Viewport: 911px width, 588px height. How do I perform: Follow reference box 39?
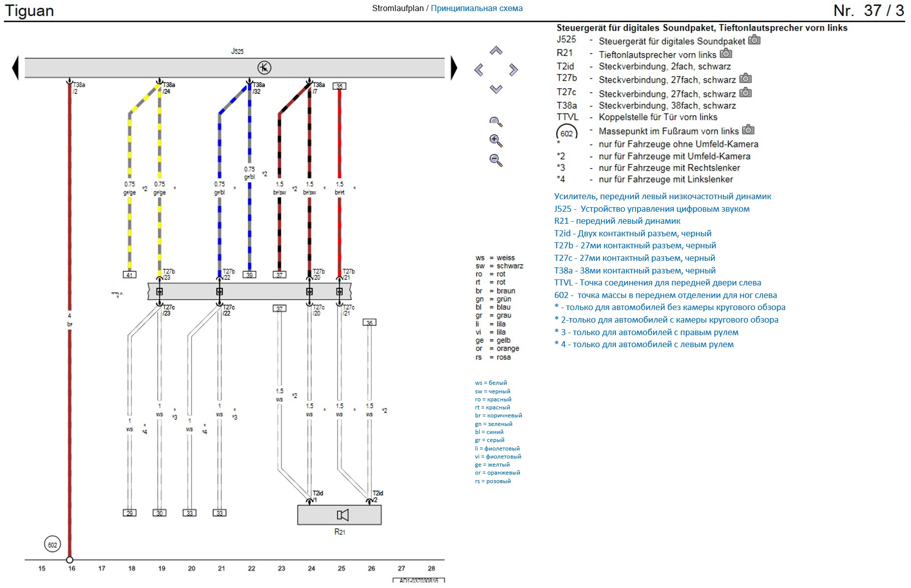[x=249, y=274]
